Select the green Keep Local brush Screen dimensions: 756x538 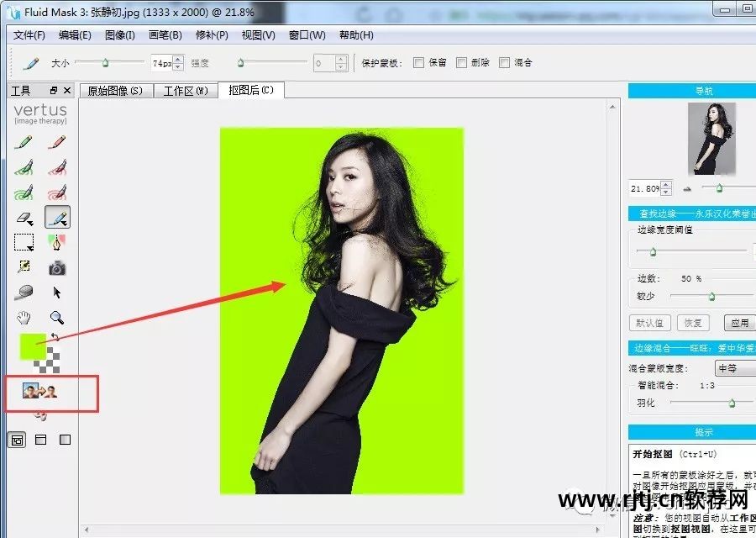(x=24, y=167)
